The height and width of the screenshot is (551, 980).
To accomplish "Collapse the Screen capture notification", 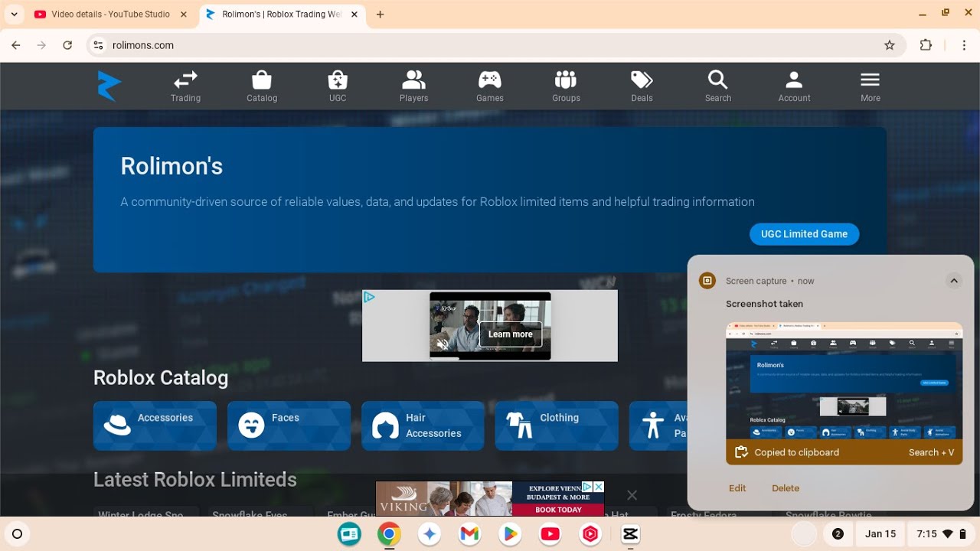I will pos(954,281).
